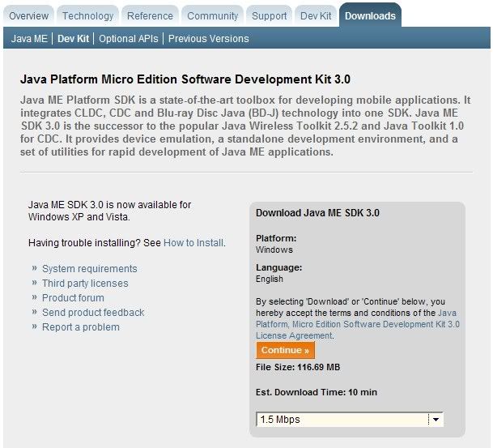
Task: View Third party licenses
Action: pyautogui.click(x=85, y=284)
